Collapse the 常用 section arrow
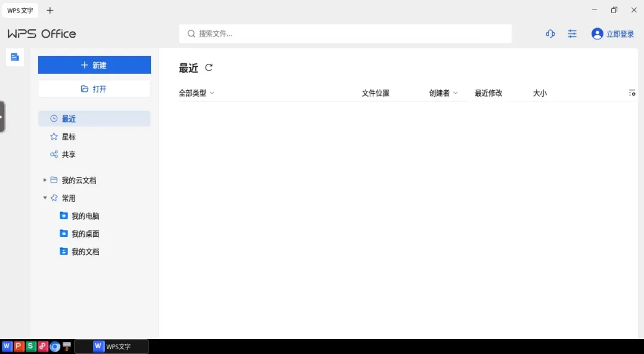The height and width of the screenshot is (354, 644). 45,198
